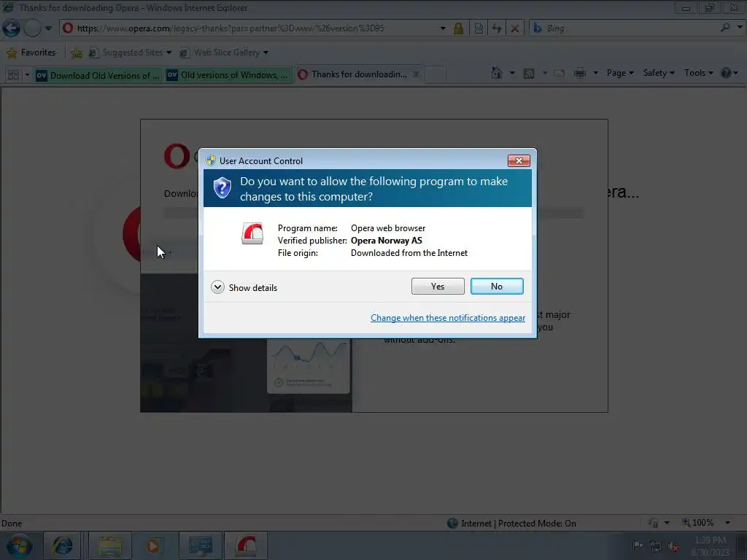Click the Opera installer taskbar icon
The width and height of the screenshot is (747, 560).
247,545
